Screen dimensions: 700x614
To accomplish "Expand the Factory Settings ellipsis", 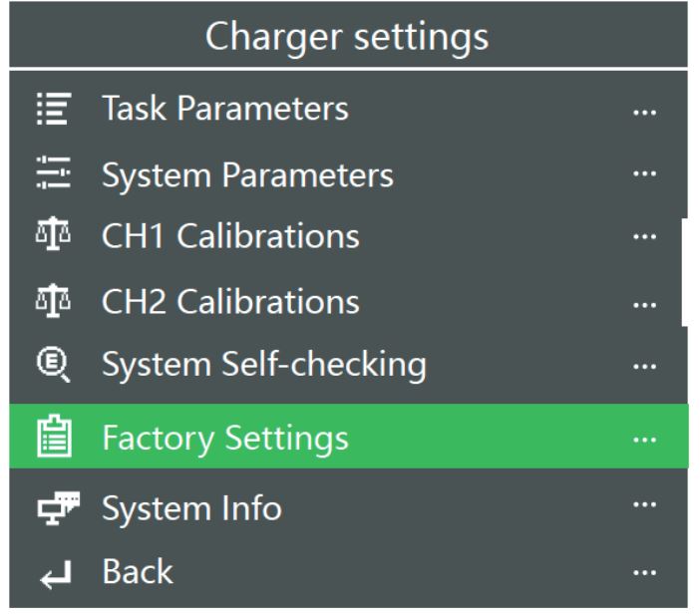I will 644,440.
